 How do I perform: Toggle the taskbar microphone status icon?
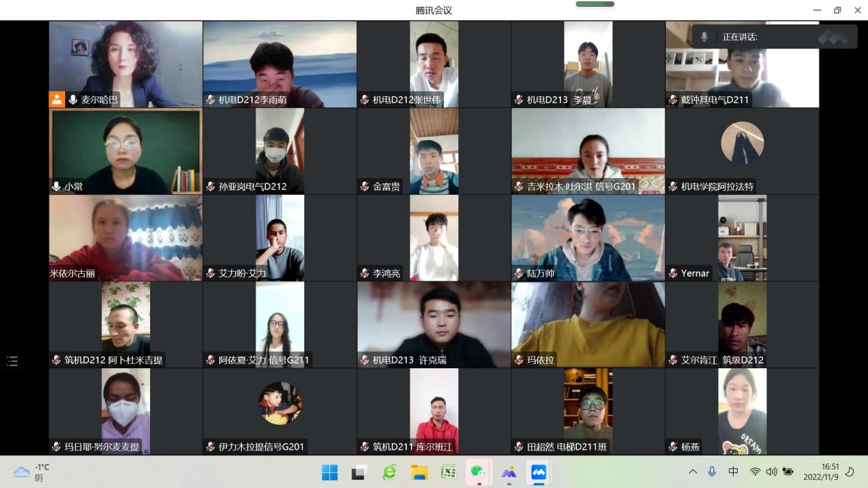[712, 472]
